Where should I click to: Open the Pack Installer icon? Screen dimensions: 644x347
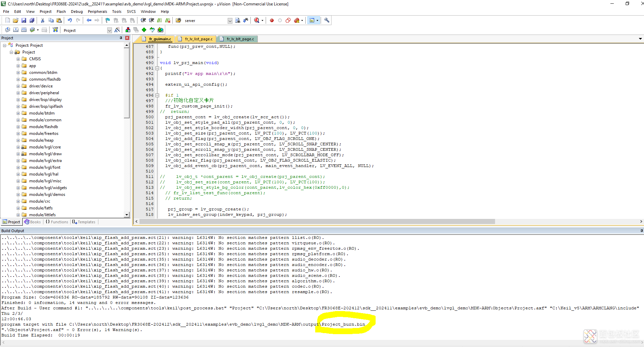(x=160, y=30)
